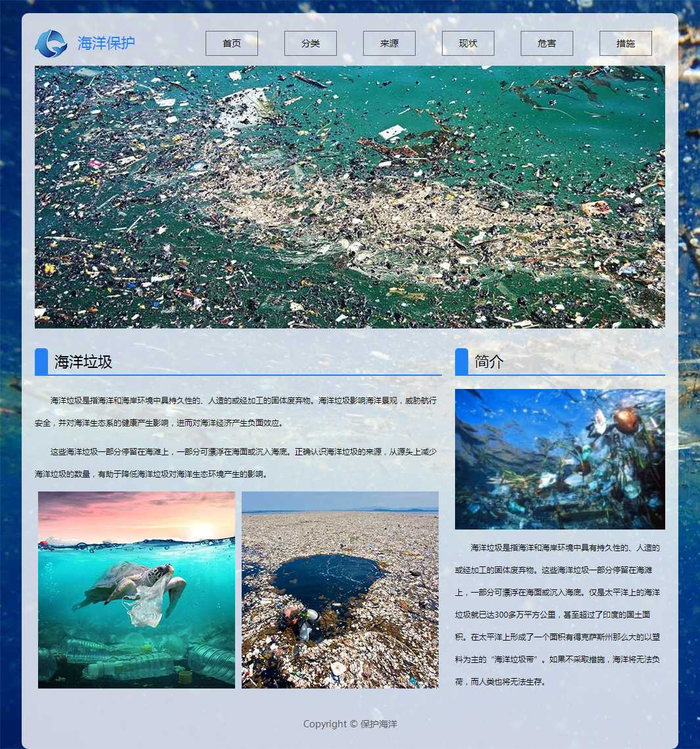Click the 海洋保护 site title
This screenshot has width=700, height=749.
[x=106, y=43]
